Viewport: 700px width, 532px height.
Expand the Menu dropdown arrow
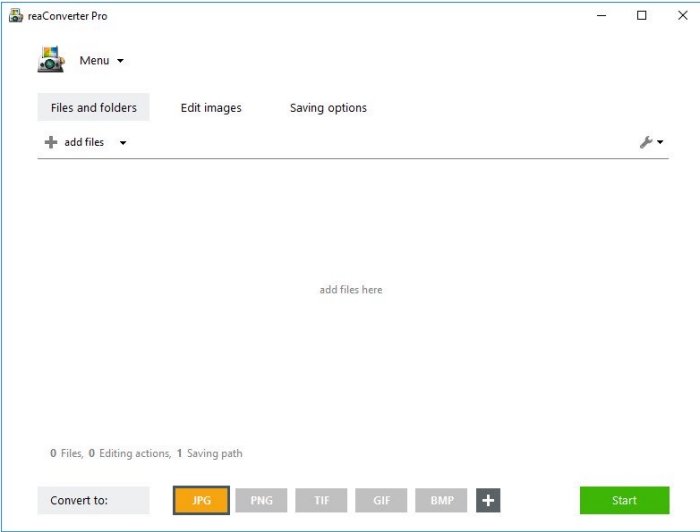pos(121,61)
